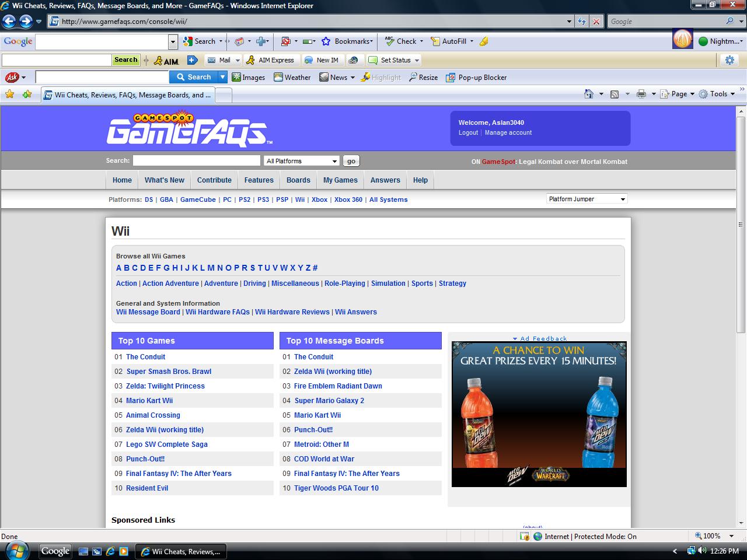Click Add to Favorites star-plus icon
The height and width of the screenshot is (560, 747).
coord(27,94)
